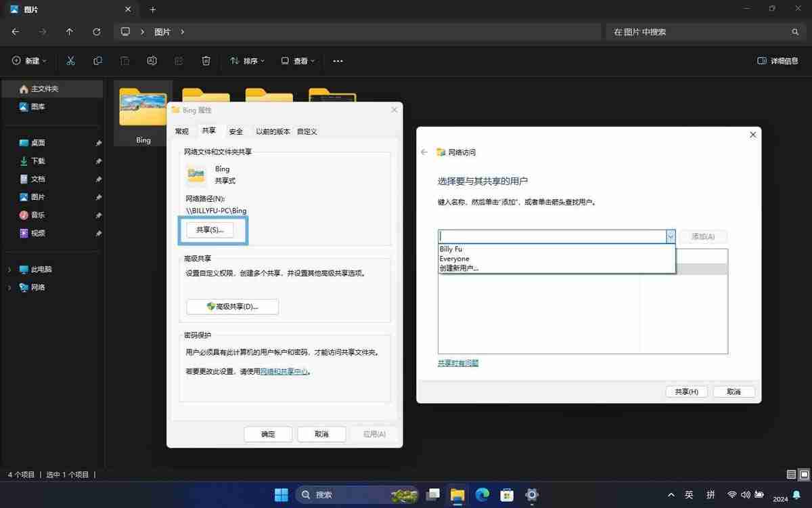Open Settings from the taskbar

(532, 494)
